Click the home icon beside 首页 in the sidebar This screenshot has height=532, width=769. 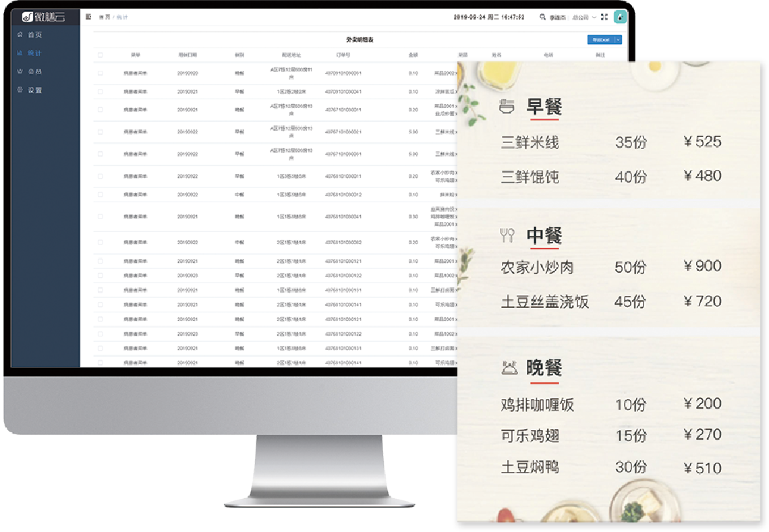20,34
